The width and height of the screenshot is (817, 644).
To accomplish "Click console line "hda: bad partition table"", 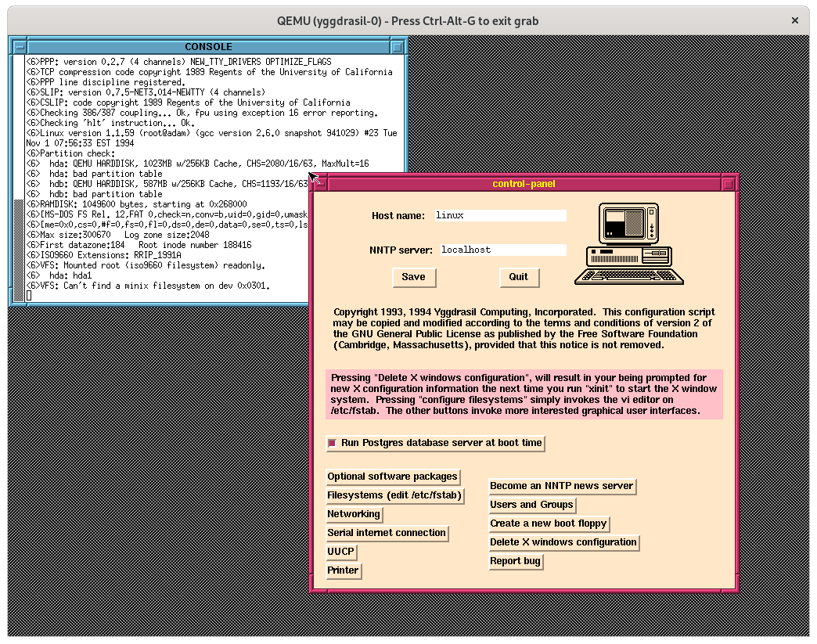I will (x=95, y=174).
